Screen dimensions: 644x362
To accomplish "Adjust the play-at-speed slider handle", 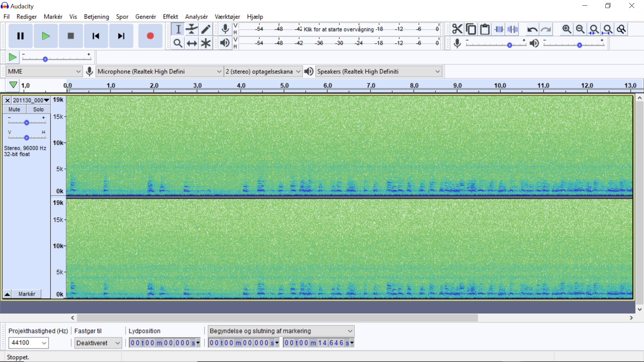I will [45, 59].
